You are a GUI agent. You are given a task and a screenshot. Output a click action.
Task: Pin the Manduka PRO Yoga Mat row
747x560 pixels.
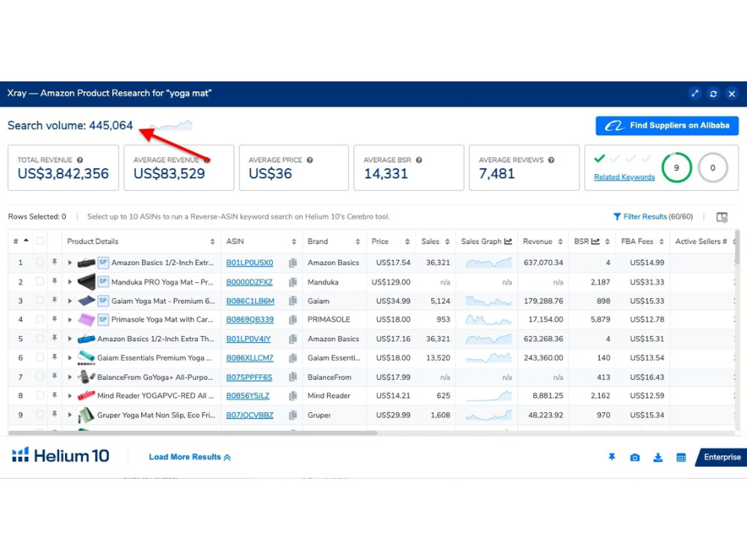(55, 281)
